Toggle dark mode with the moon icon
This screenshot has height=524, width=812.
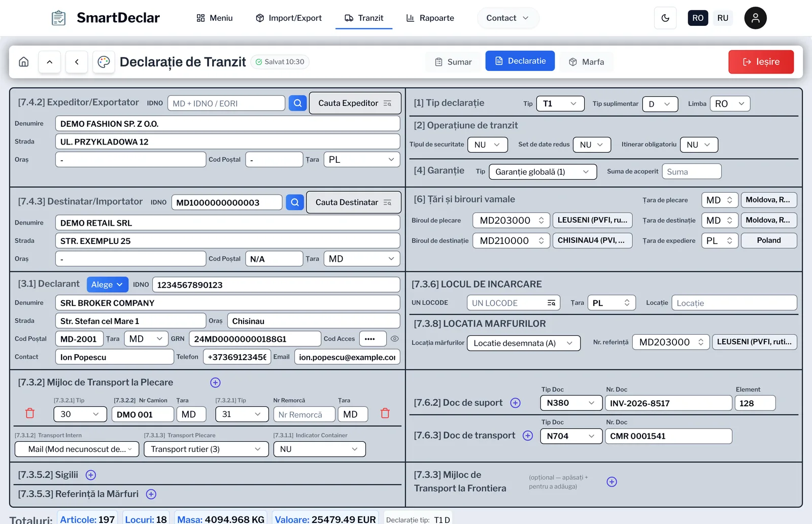pos(665,18)
